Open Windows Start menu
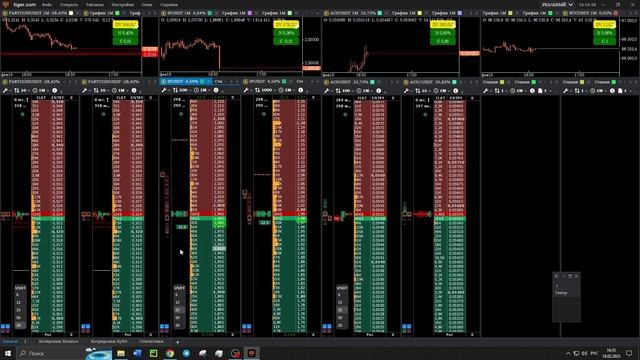The image size is (640, 360). [8, 353]
